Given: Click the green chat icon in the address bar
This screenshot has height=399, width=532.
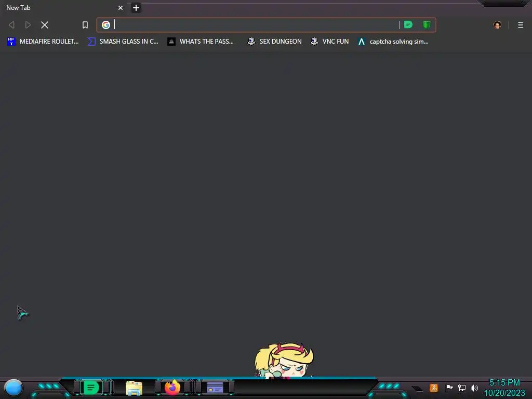Looking at the screenshot, I should [x=408, y=24].
